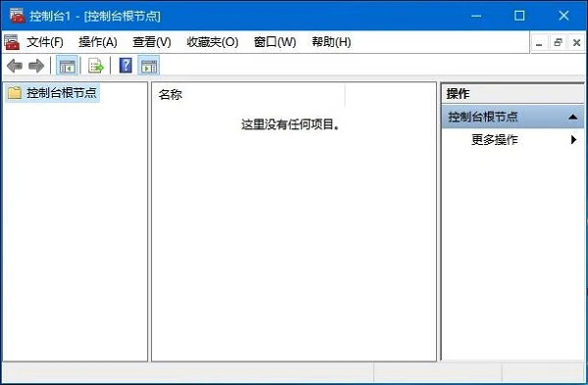Open Help with the question mark icon
588x385 pixels.
point(125,66)
